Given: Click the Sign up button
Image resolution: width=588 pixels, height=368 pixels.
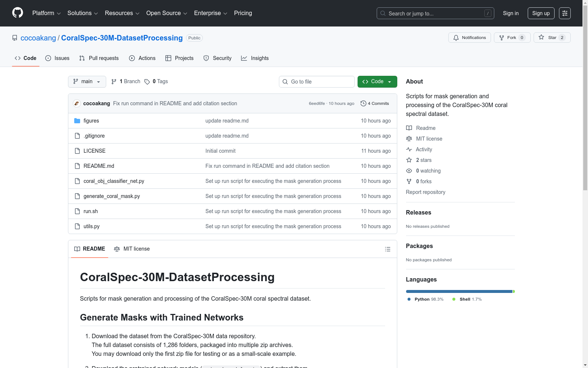Looking at the screenshot, I should pyautogui.click(x=541, y=13).
